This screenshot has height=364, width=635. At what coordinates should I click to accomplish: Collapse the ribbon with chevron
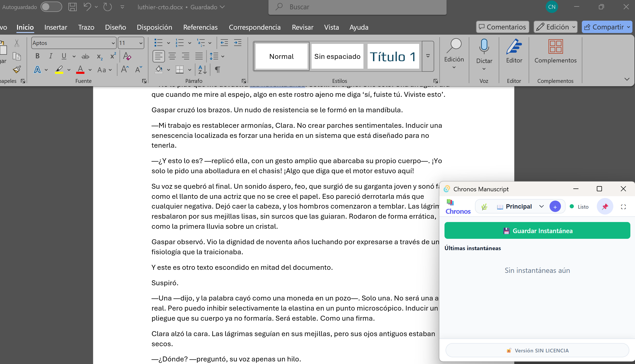(627, 79)
